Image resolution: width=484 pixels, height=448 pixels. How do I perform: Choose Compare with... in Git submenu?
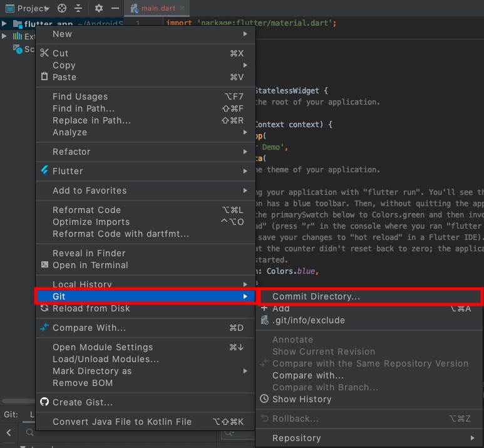coord(369,375)
